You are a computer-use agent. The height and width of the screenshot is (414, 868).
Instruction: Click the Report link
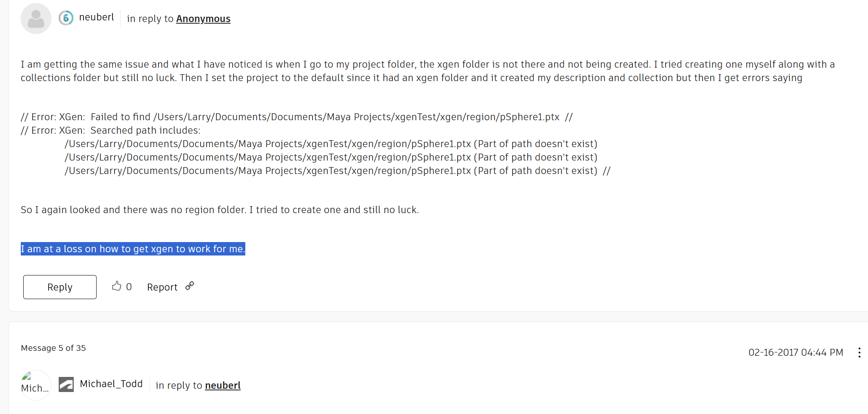pos(162,287)
